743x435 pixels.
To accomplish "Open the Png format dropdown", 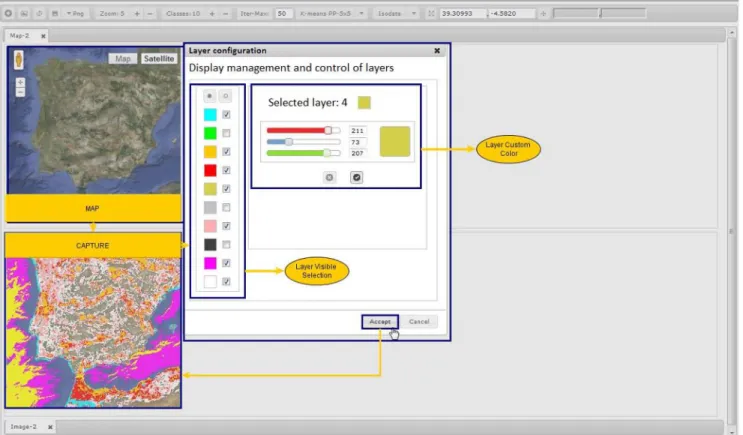I will click(x=75, y=14).
